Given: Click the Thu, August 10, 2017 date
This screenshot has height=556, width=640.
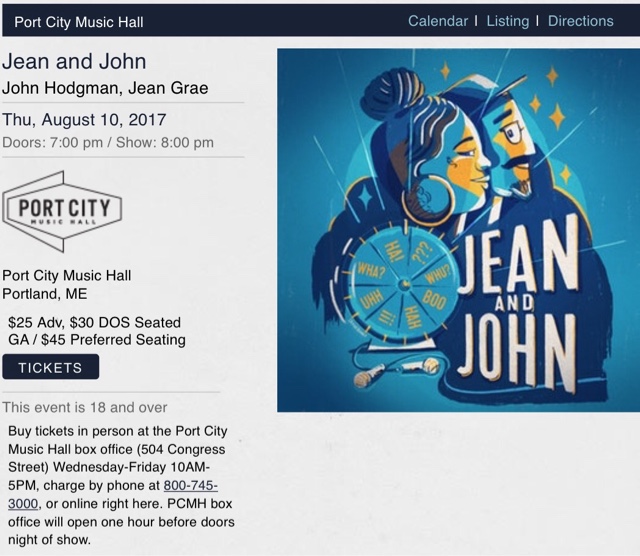Looking at the screenshot, I should click(84, 120).
